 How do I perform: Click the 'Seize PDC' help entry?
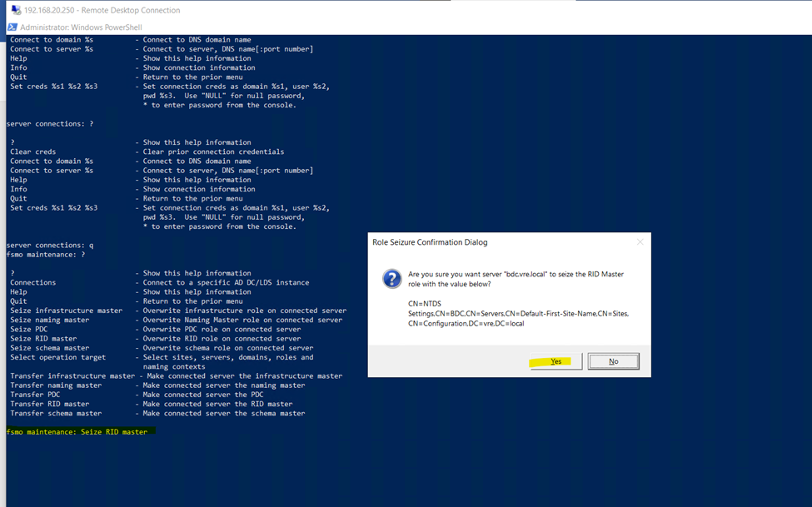tap(31, 330)
